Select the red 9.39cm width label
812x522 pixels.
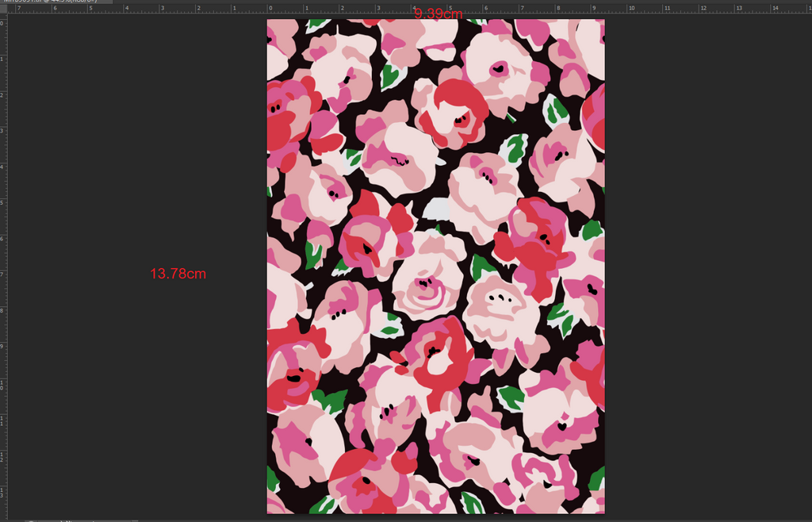pos(439,14)
